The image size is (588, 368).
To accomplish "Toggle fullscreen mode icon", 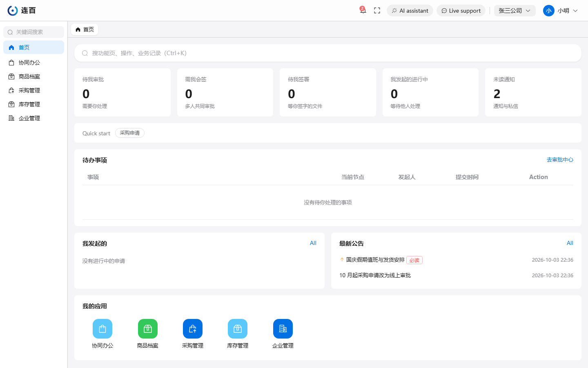I will 377,11.
